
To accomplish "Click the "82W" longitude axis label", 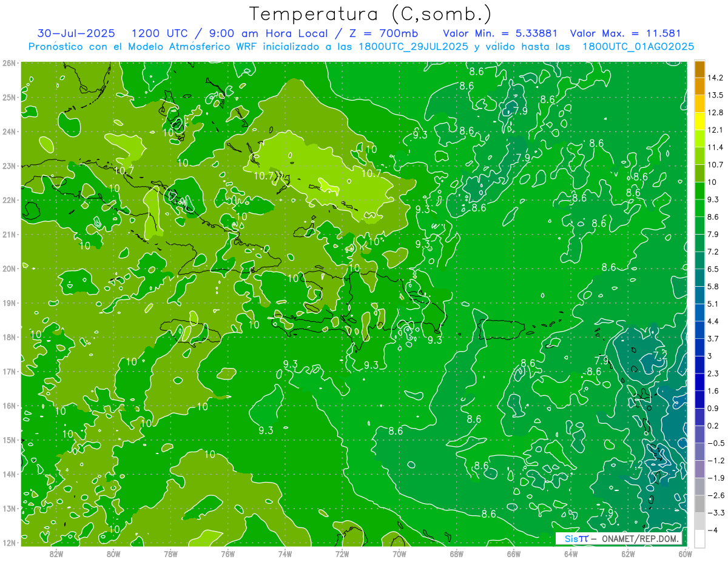I will point(56,553).
